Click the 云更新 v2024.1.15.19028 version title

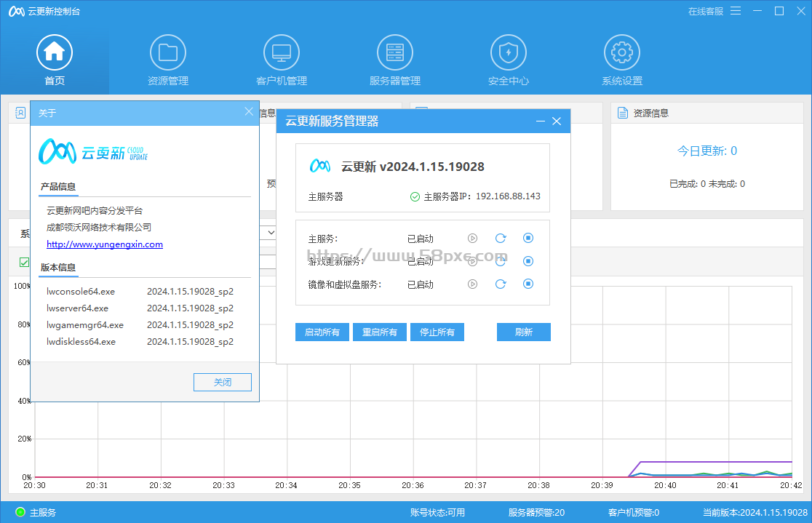point(413,167)
